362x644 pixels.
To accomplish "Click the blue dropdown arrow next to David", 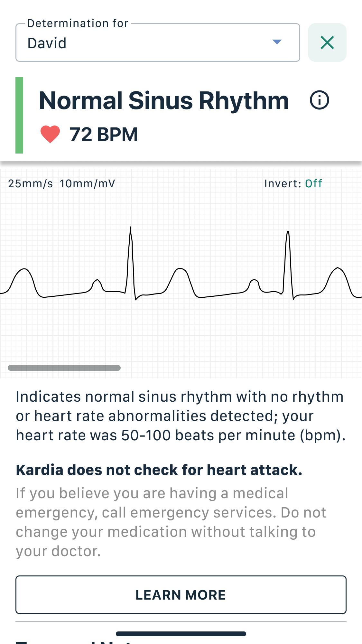I will pyautogui.click(x=277, y=42).
